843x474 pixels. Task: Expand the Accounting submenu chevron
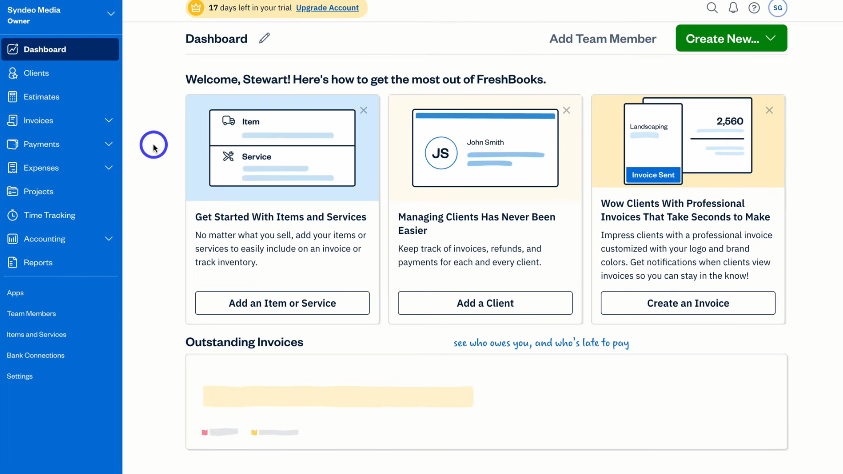coord(109,239)
